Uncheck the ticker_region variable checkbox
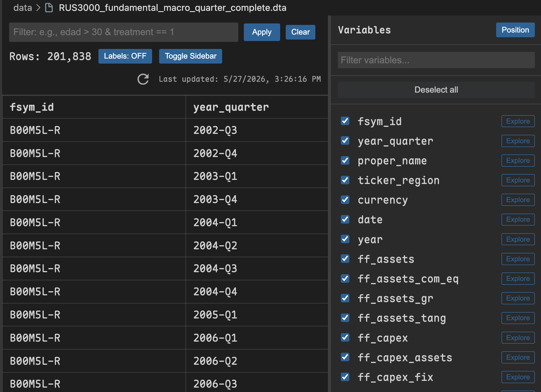541x392 pixels. pyautogui.click(x=345, y=180)
